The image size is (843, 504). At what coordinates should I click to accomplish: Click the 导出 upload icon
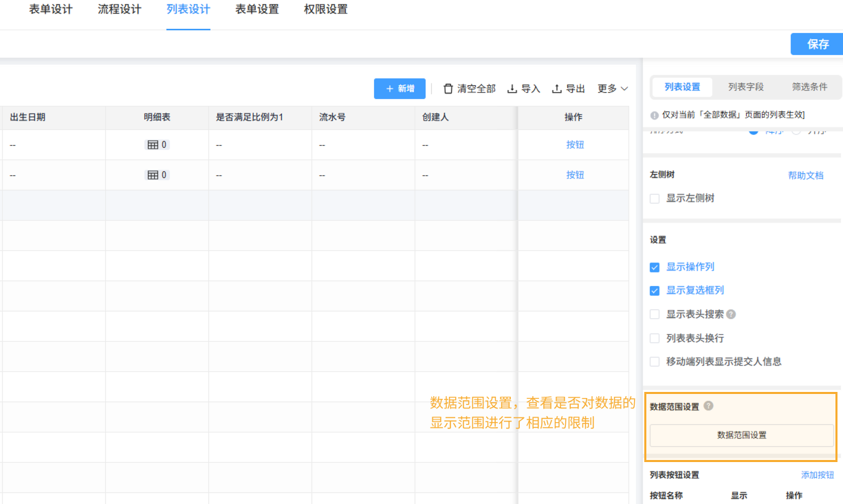(x=557, y=89)
